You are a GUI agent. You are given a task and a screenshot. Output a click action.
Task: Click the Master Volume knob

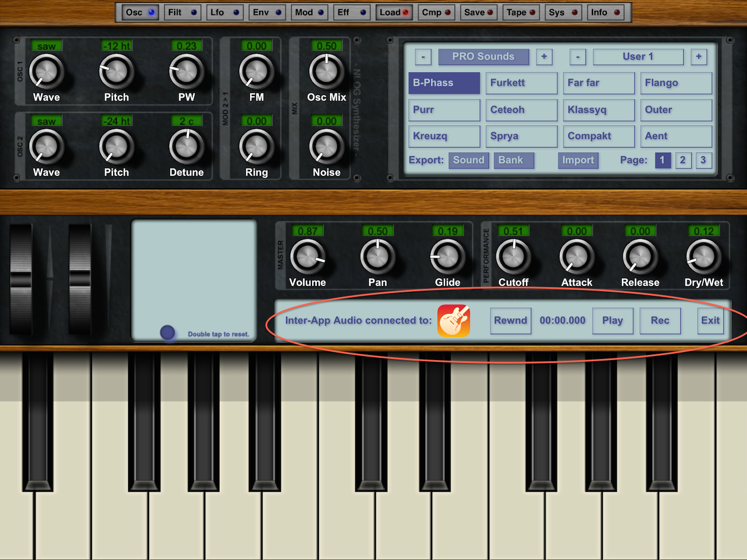click(307, 257)
